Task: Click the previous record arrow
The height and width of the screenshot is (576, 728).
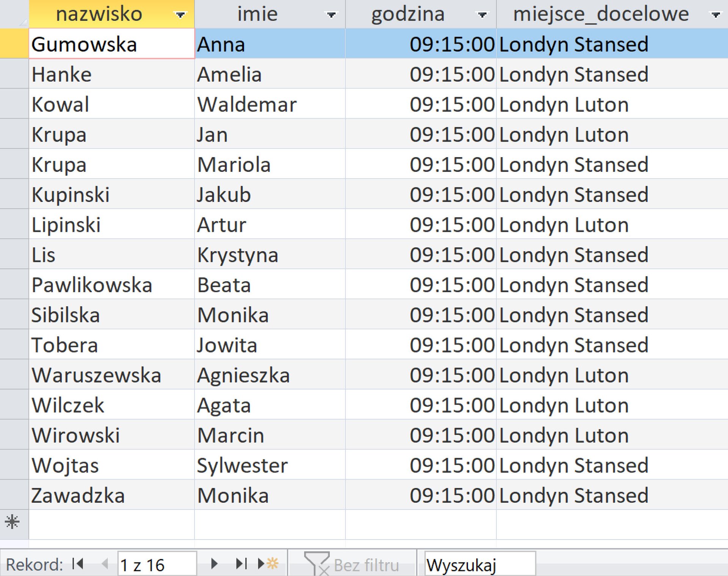Action: click(105, 564)
